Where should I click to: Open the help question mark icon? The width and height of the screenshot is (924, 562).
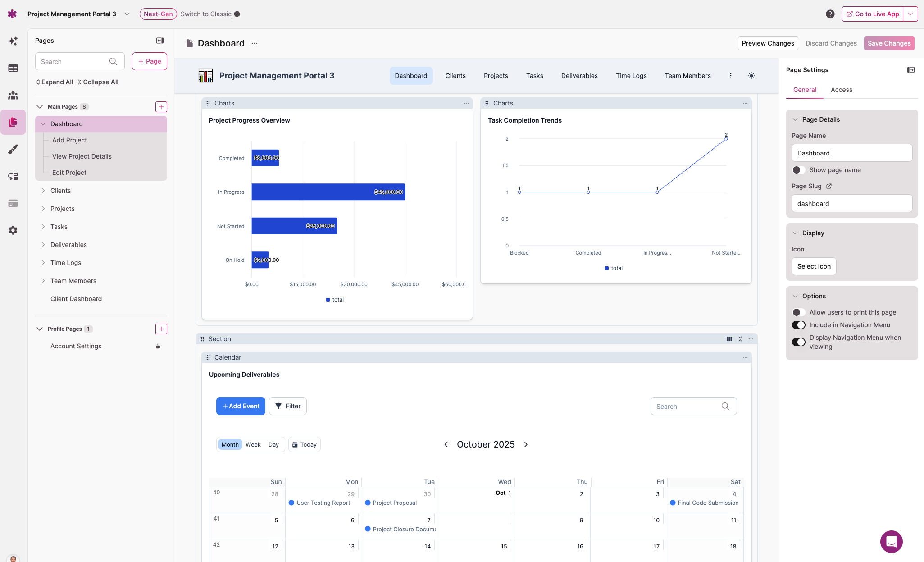(830, 14)
